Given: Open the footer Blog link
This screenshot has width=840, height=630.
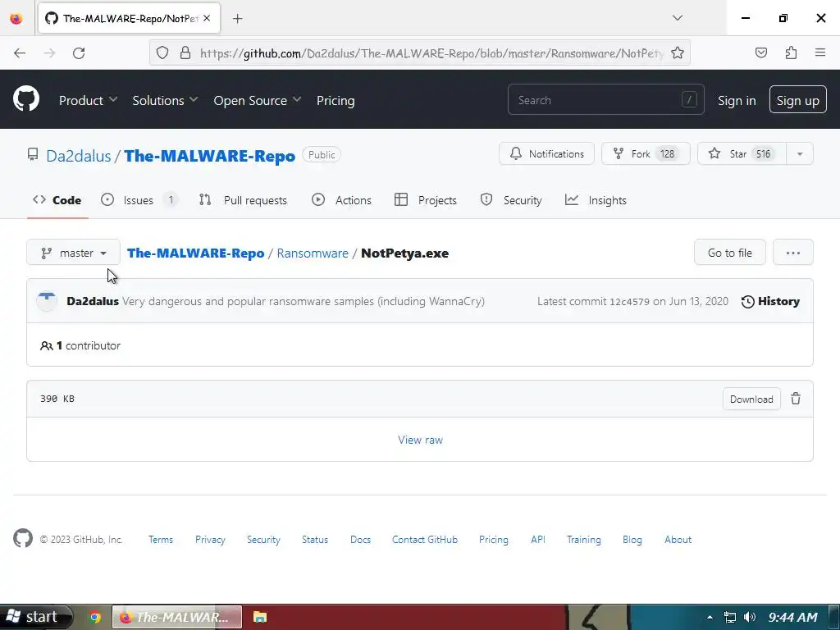Looking at the screenshot, I should [x=632, y=540].
